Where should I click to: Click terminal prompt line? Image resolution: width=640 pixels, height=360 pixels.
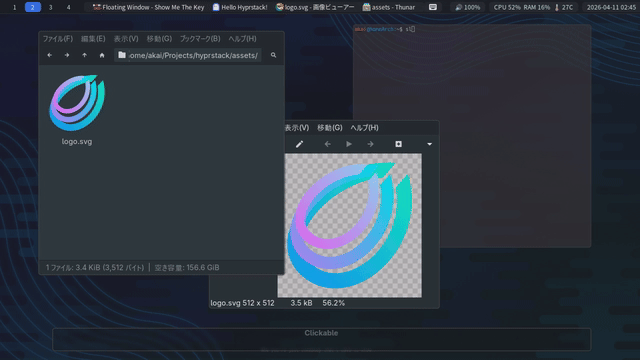384,29
